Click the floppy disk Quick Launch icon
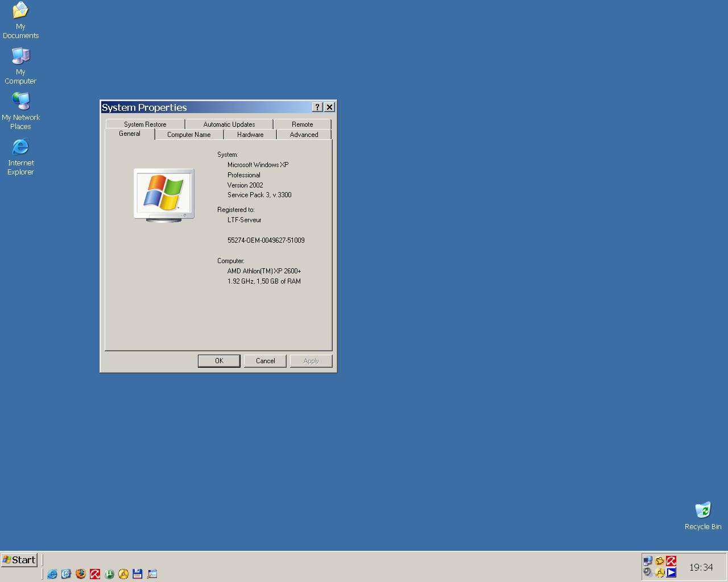Viewport: 728px width, 582px height. pyautogui.click(x=137, y=574)
